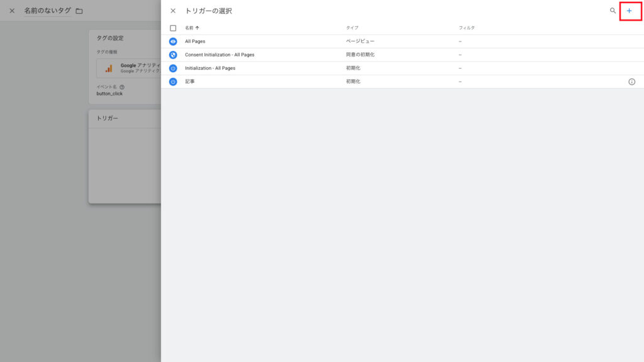This screenshot has width=644, height=362.
Task: Click the info icon on 記事 row
Action: (x=631, y=82)
